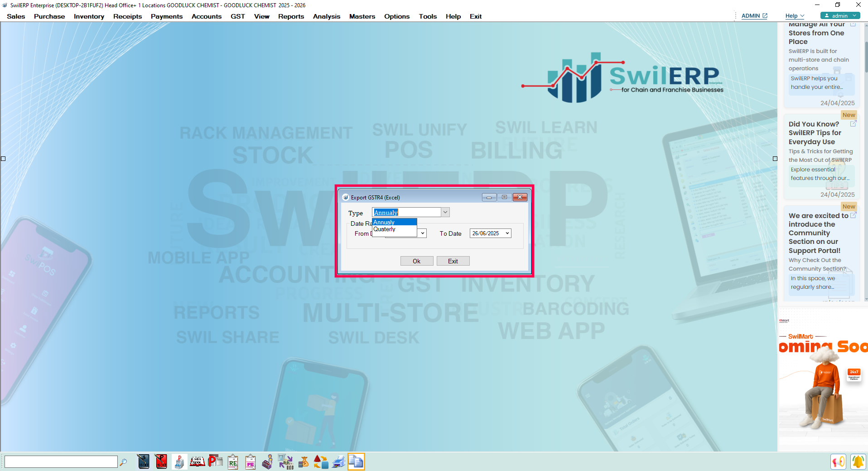Screen dimensions: 868x471
Task: Click the ADMIN external link
Action: click(754, 15)
